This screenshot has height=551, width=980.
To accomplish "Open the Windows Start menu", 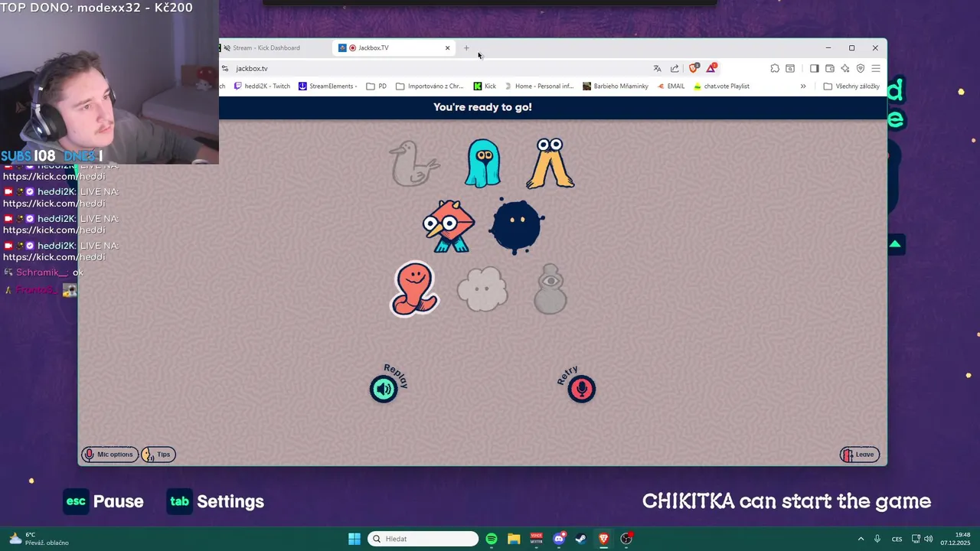I will (354, 539).
